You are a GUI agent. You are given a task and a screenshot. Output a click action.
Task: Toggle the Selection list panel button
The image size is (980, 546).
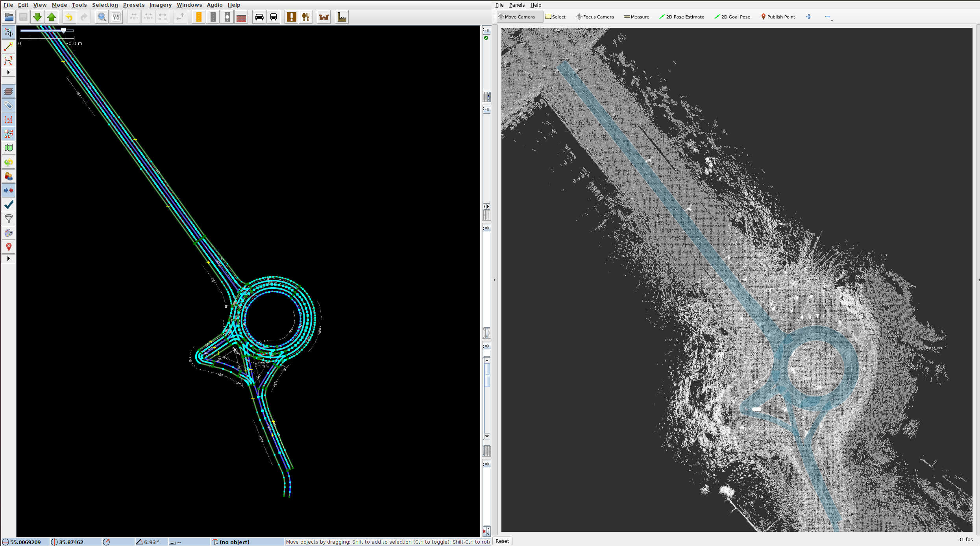9,120
